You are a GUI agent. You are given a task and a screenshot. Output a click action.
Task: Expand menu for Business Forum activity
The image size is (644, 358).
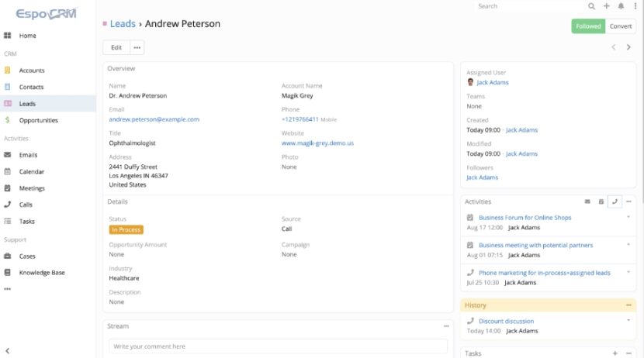[628, 217]
